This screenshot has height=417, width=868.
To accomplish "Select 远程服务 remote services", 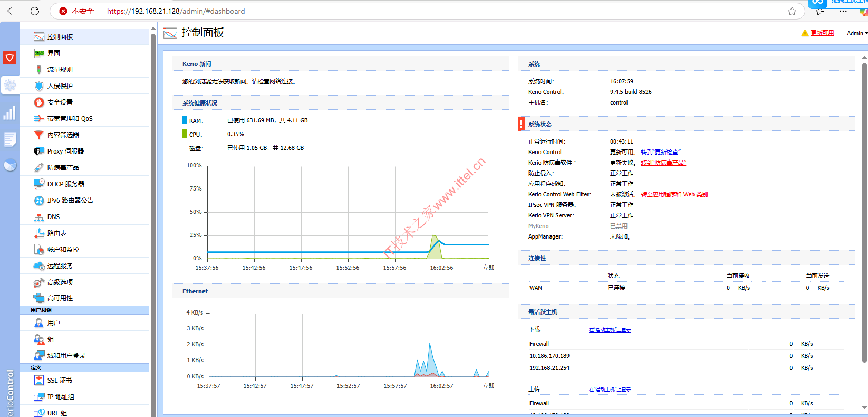I will 84,266.
